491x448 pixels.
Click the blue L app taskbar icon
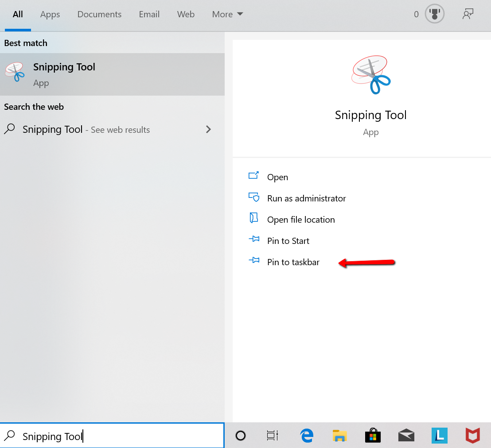(439, 436)
